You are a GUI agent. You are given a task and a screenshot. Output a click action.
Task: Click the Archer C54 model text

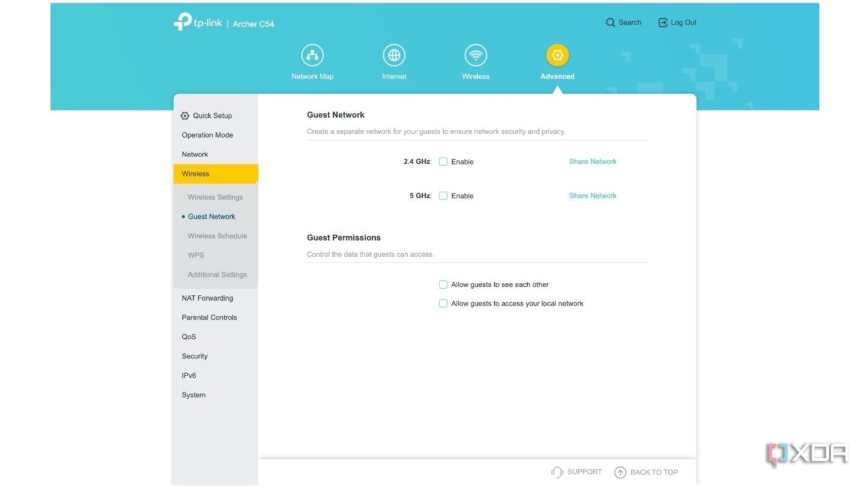coord(253,24)
